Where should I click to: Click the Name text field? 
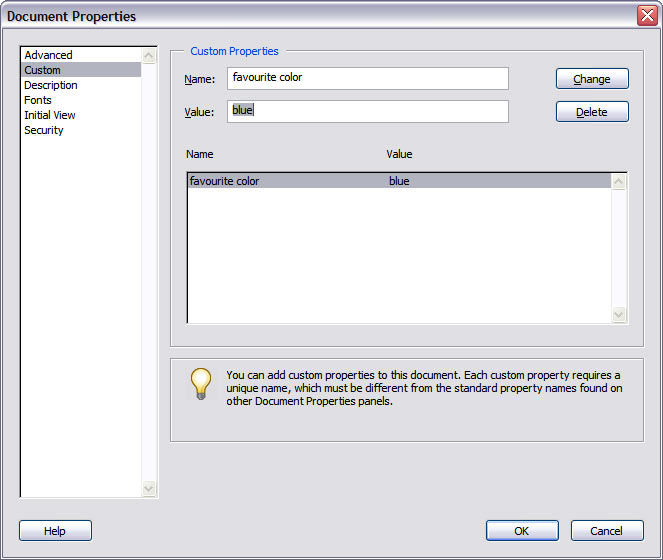(368, 78)
